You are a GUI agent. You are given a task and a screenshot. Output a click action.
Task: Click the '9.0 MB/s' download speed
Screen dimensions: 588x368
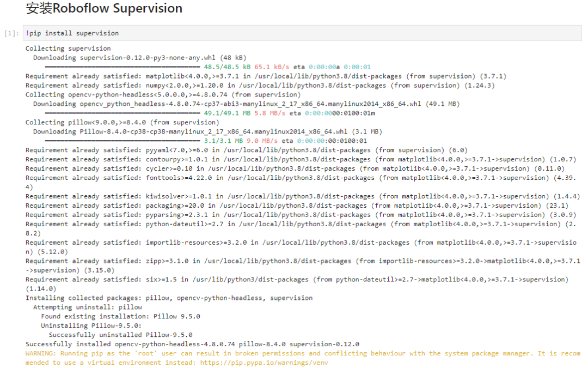[262, 141]
